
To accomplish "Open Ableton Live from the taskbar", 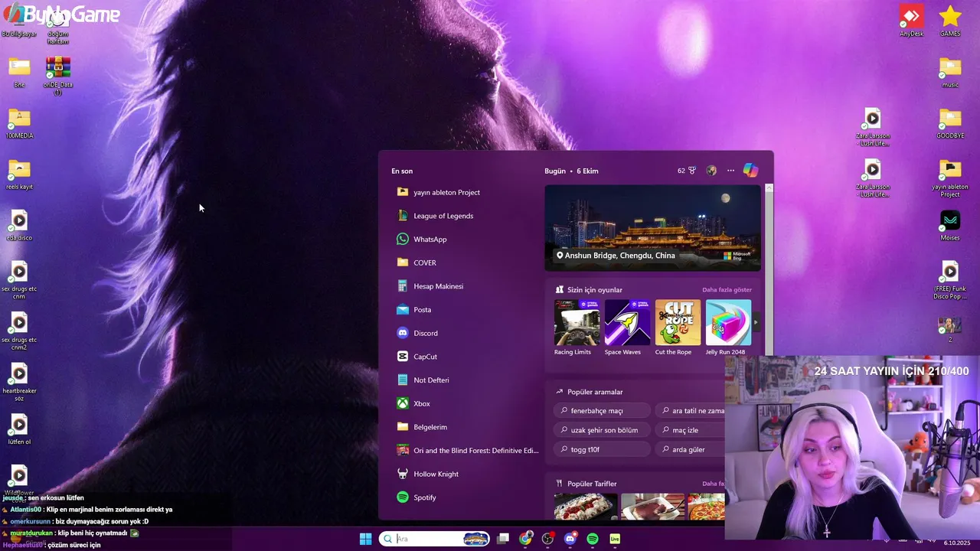I will pos(615,539).
